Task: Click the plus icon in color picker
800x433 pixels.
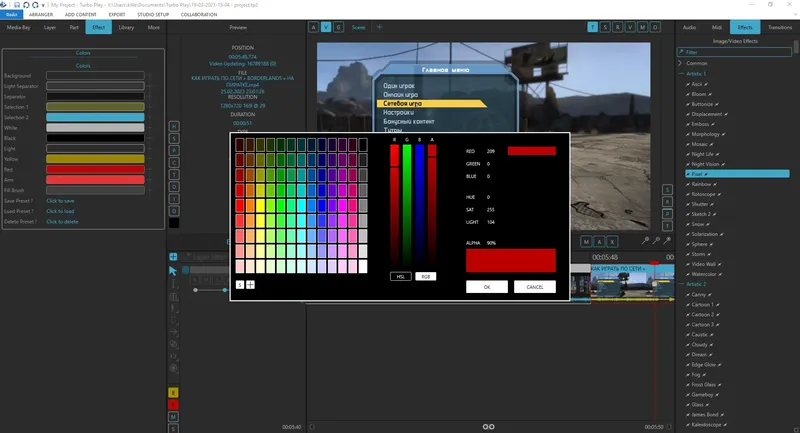Action: [251, 285]
